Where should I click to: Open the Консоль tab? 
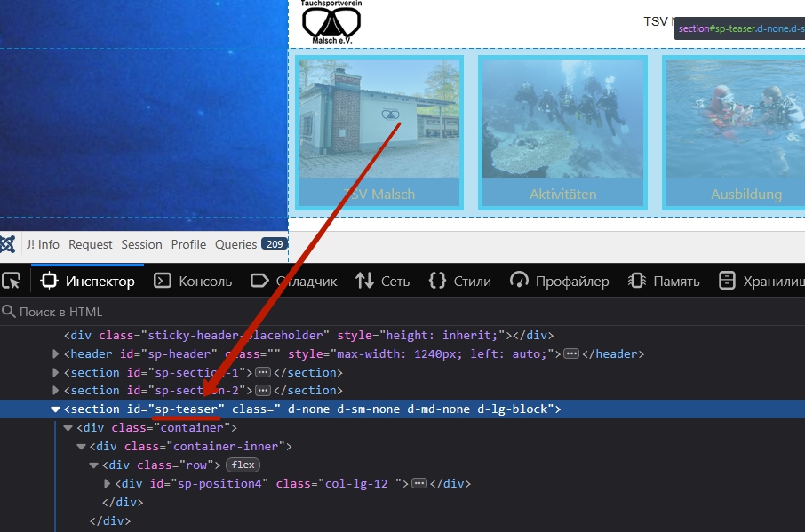click(x=193, y=281)
